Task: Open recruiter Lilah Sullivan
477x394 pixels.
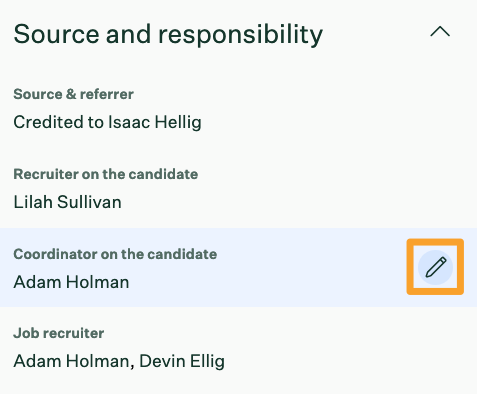Action: [67, 202]
